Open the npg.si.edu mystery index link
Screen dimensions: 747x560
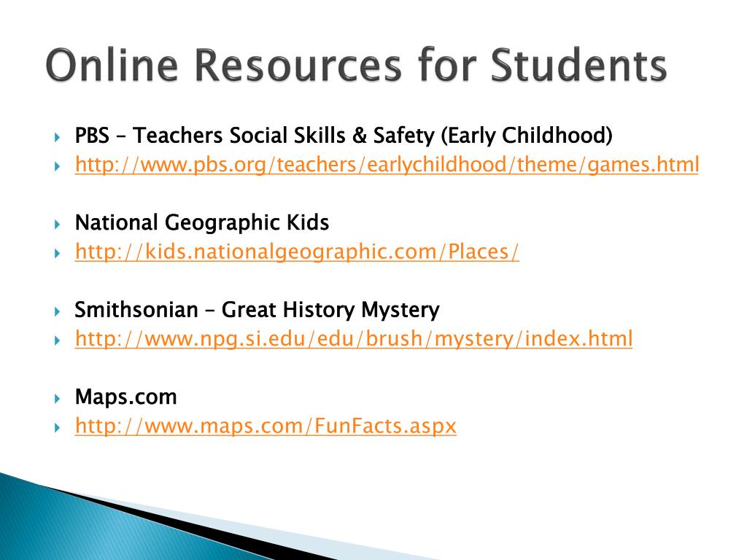tap(354, 339)
